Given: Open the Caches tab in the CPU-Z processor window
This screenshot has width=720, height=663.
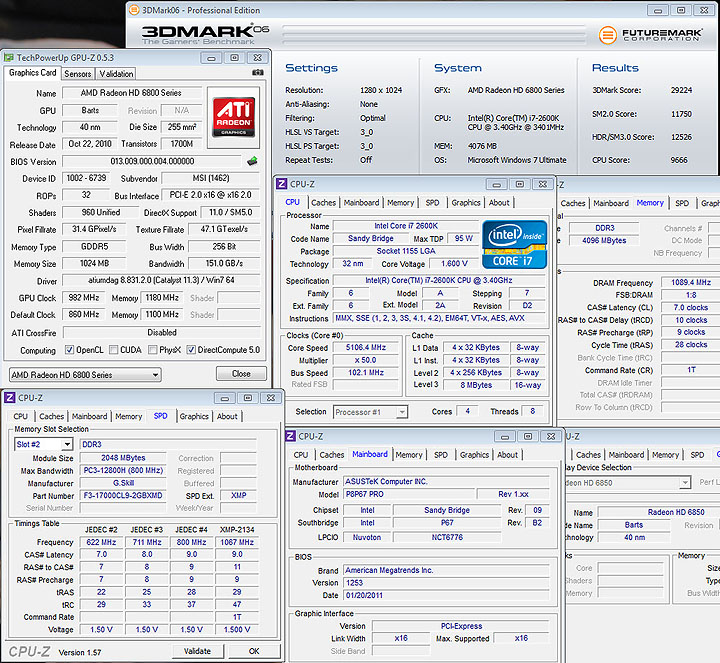Looking at the screenshot, I should (323, 202).
